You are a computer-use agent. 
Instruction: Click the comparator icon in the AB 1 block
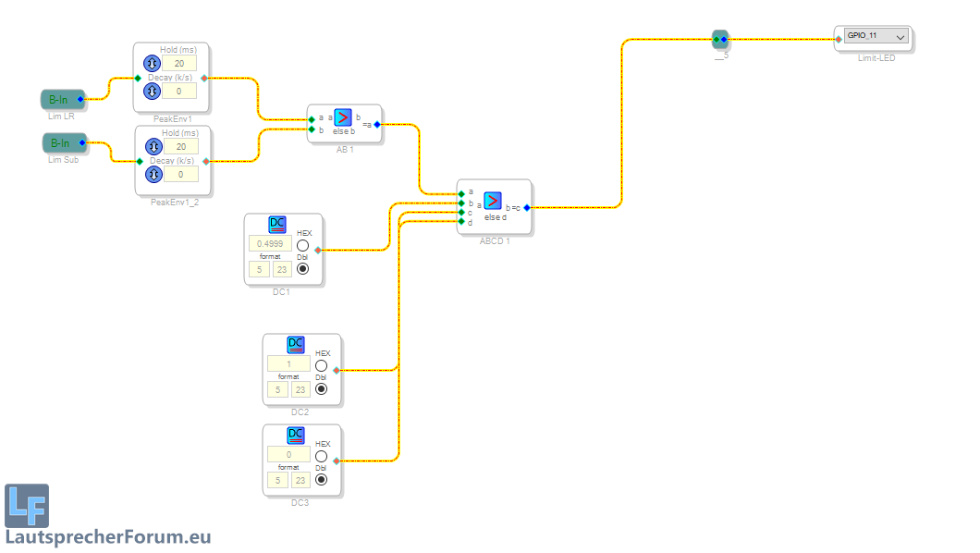(x=342, y=117)
